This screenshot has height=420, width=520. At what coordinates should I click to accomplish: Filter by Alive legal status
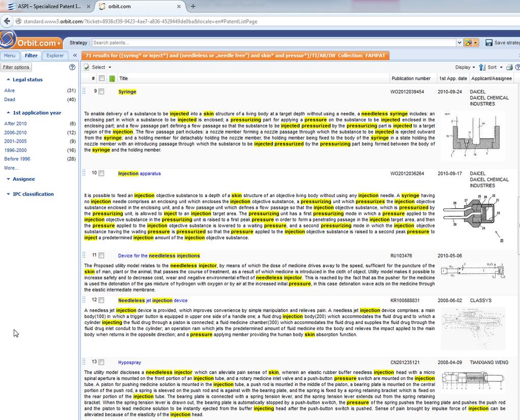tap(9, 90)
